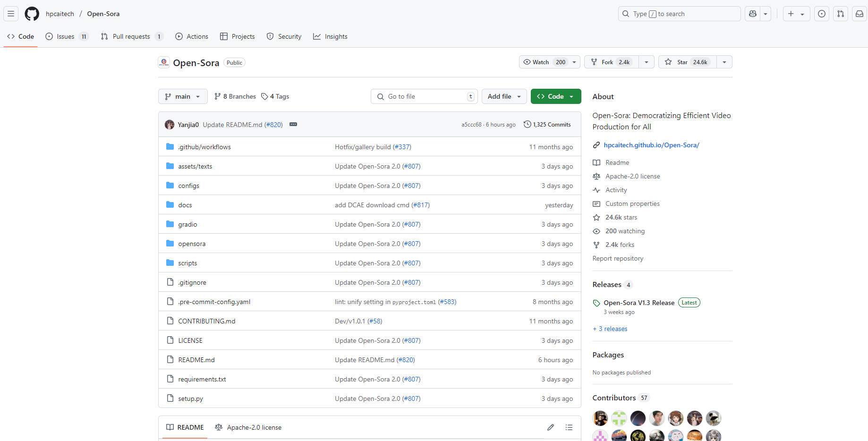868x441 pixels.
Task: Open the opensora folder
Action: pos(192,244)
